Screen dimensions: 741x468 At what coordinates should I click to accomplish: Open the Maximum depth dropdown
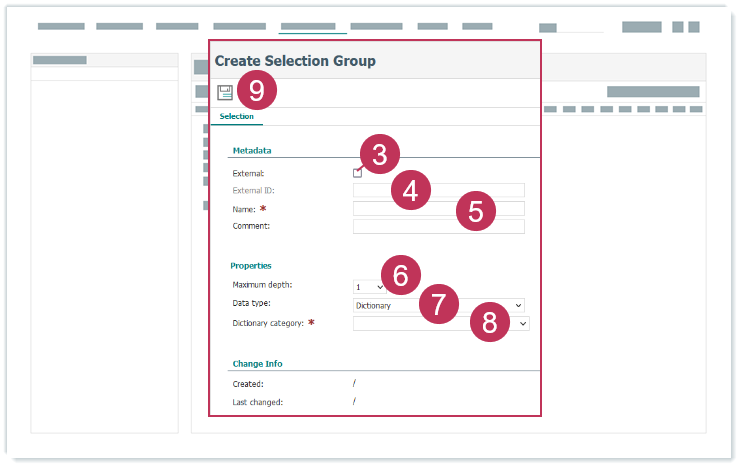368,287
